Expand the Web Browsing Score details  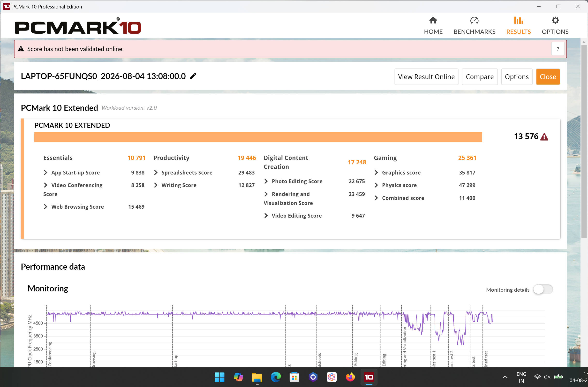click(45, 207)
